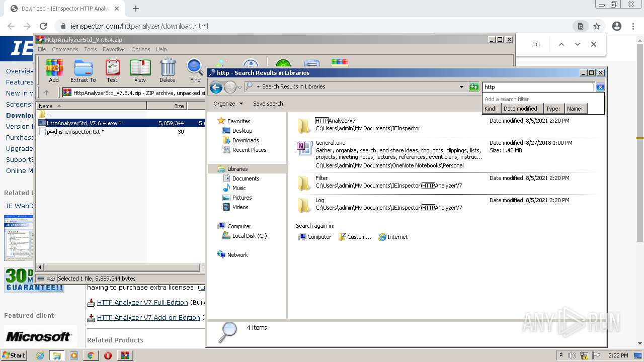Clear the http search box in Explorer
This screenshot has height=362, width=644.
click(x=600, y=87)
